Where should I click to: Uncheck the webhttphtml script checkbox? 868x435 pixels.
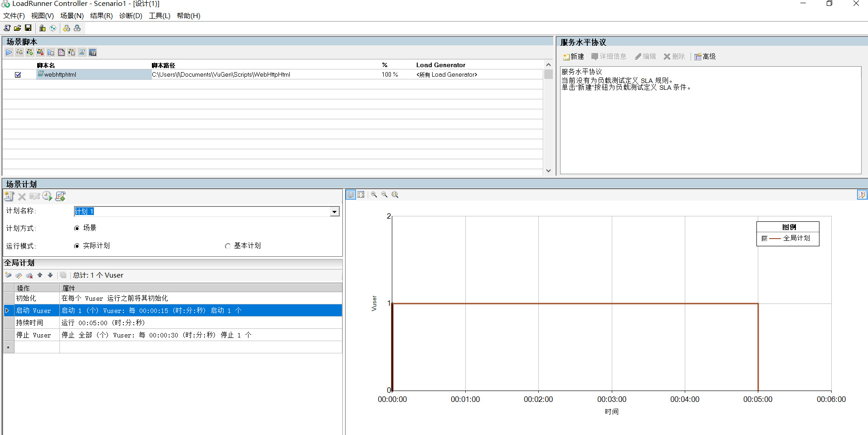pyautogui.click(x=18, y=74)
